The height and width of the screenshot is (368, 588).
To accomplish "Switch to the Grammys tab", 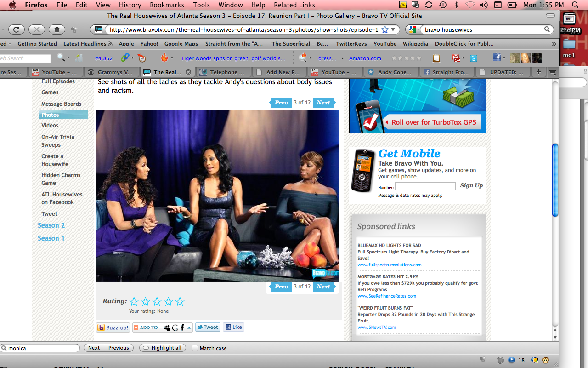I will [x=111, y=72].
